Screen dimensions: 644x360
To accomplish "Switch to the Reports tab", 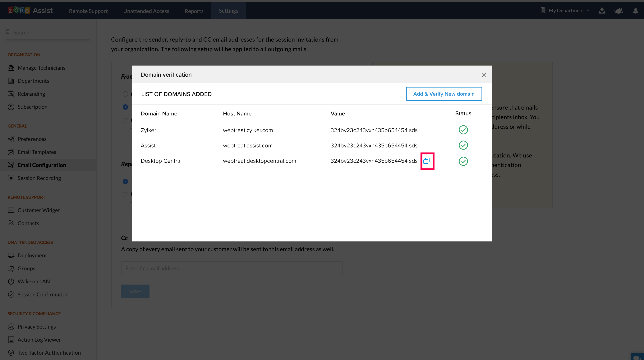I will 194,11.
